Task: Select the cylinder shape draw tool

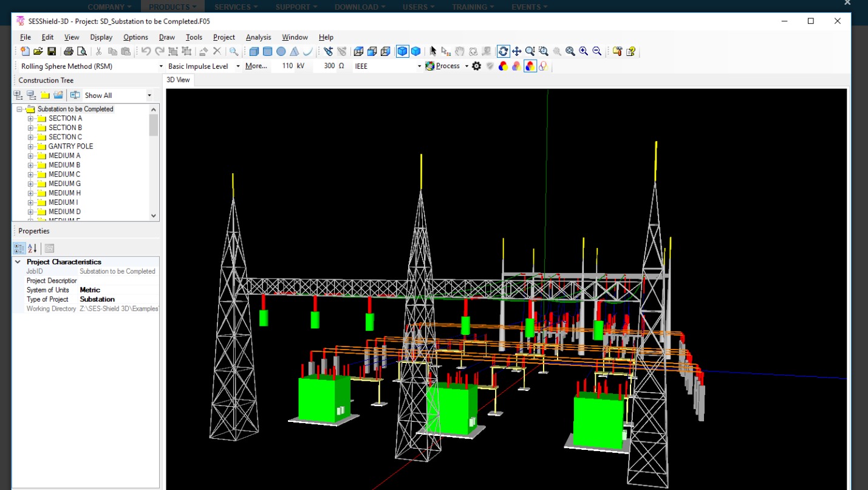Action: click(267, 52)
